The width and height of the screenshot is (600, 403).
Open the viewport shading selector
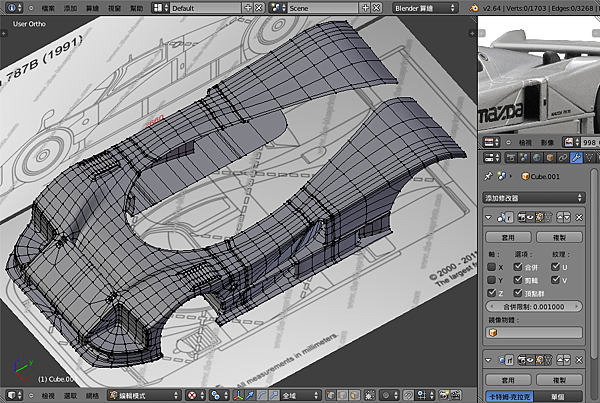(x=195, y=395)
